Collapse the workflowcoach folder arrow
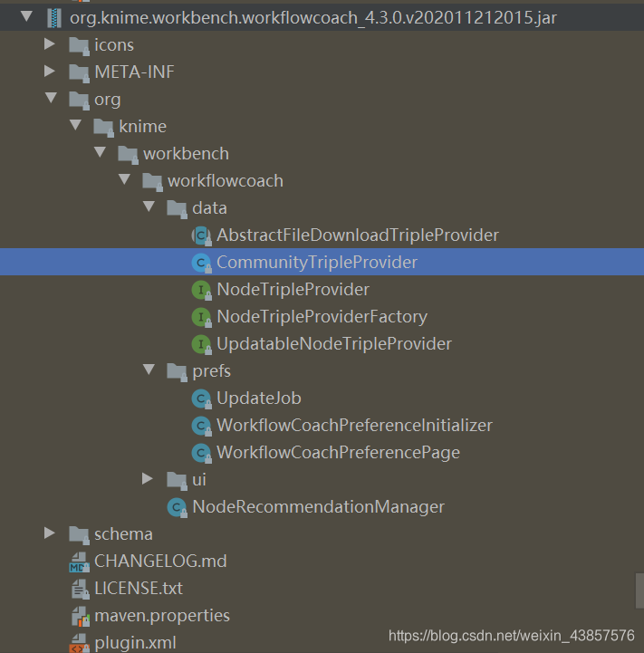Image resolution: width=644 pixels, height=653 pixels. click(125, 180)
